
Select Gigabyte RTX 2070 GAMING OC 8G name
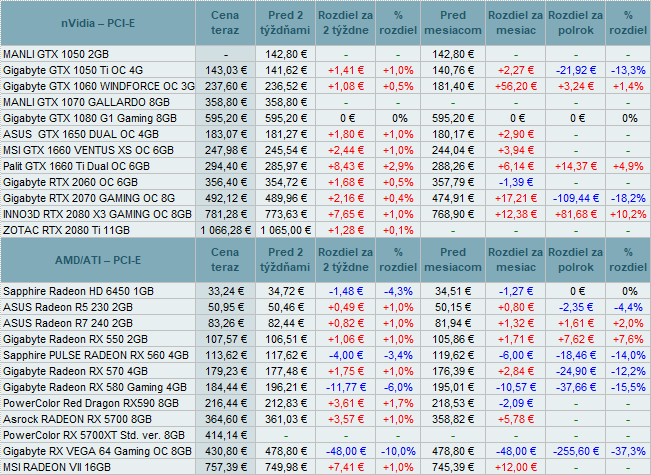89,198
